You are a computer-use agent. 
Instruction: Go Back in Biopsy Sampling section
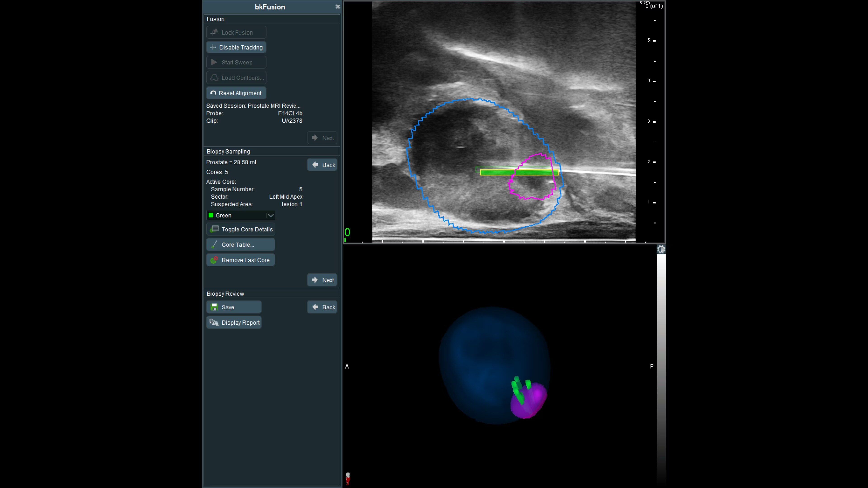[323, 165]
